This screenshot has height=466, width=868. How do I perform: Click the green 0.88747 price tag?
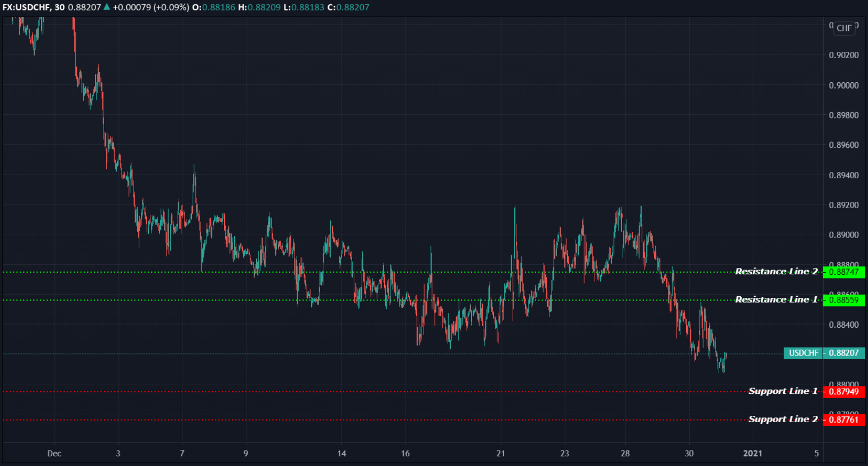click(x=844, y=272)
